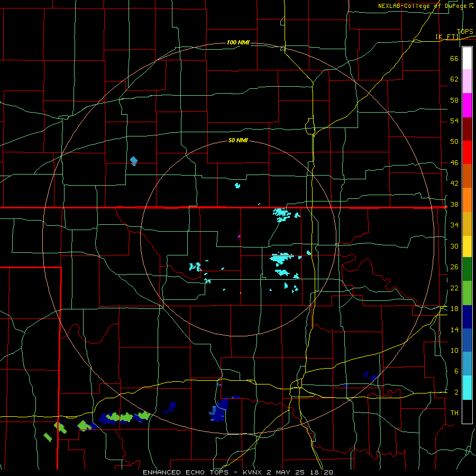Click the legend value 62
The image size is (476, 476).
454,79
